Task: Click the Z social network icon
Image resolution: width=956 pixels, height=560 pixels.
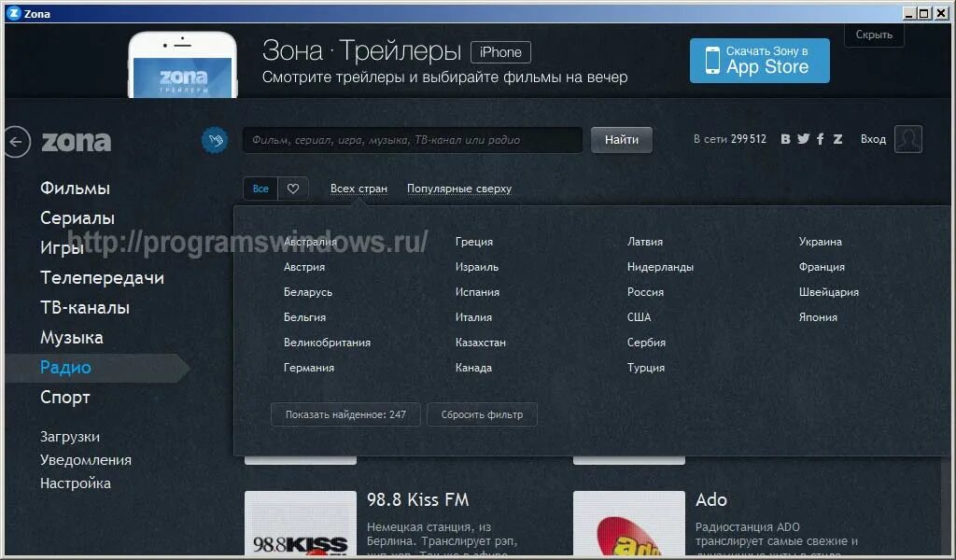Action: click(837, 138)
